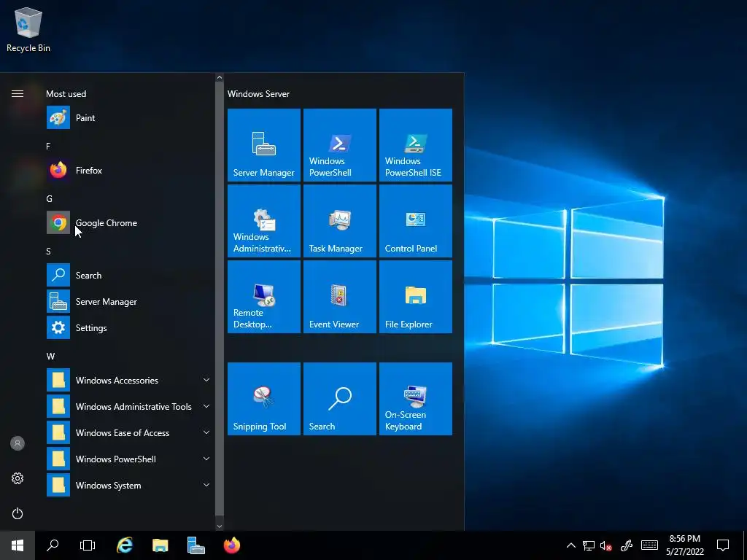Open the On-Screen Keyboard tile
The image size is (747, 560).
pyautogui.click(x=415, y=399)
